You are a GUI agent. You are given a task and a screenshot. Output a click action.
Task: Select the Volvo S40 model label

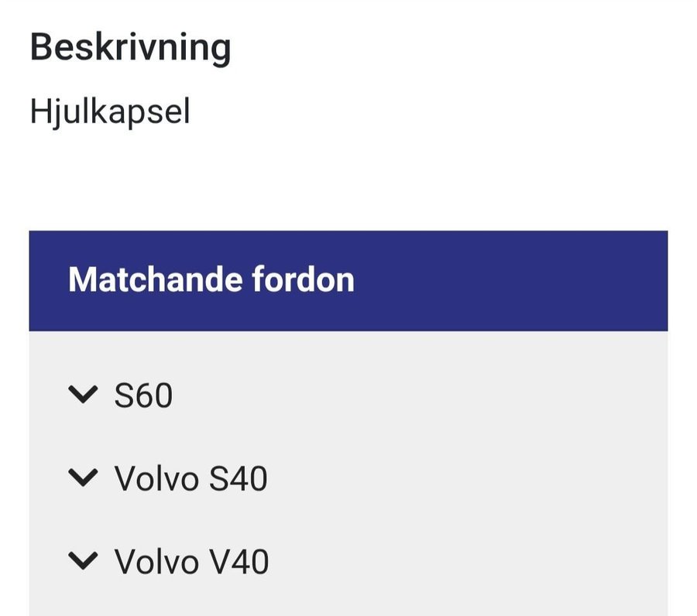(191, 478)
